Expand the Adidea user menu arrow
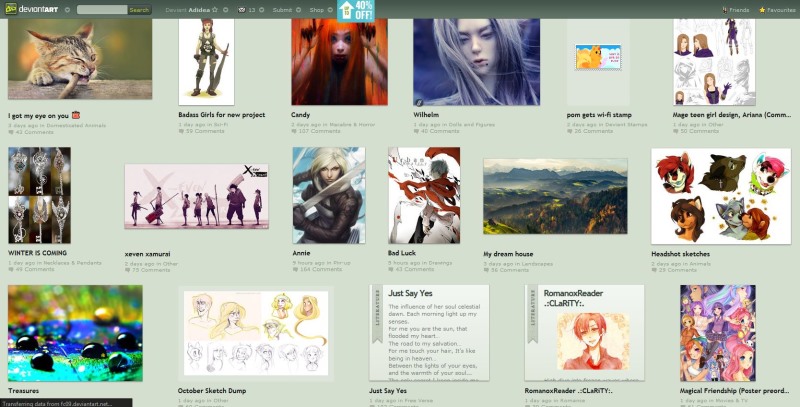Image resolution: width=800 pixels, height=407 pixels. click(226, 9)
